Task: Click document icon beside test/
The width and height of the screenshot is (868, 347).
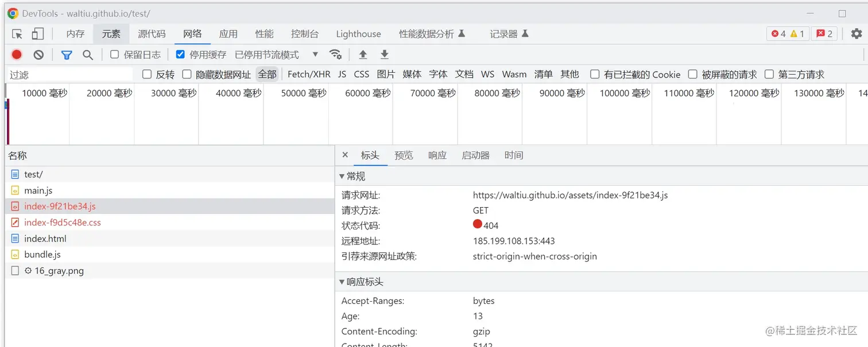Action: pyautogui.click(x=15, y=174)
